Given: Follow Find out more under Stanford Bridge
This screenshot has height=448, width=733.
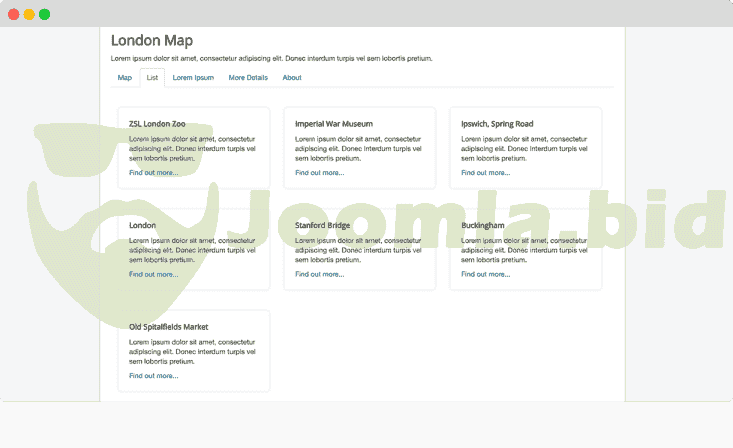Looking at the screenshot, I should point(320,274).
